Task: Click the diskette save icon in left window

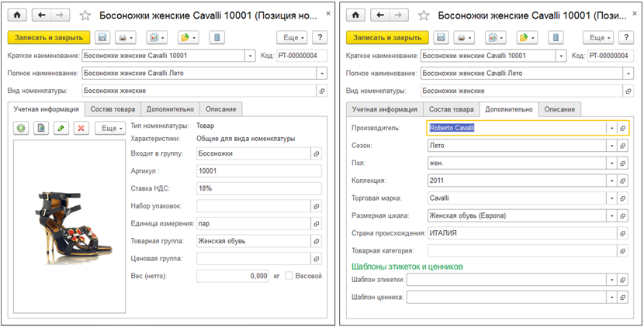Action: point(102,37)
